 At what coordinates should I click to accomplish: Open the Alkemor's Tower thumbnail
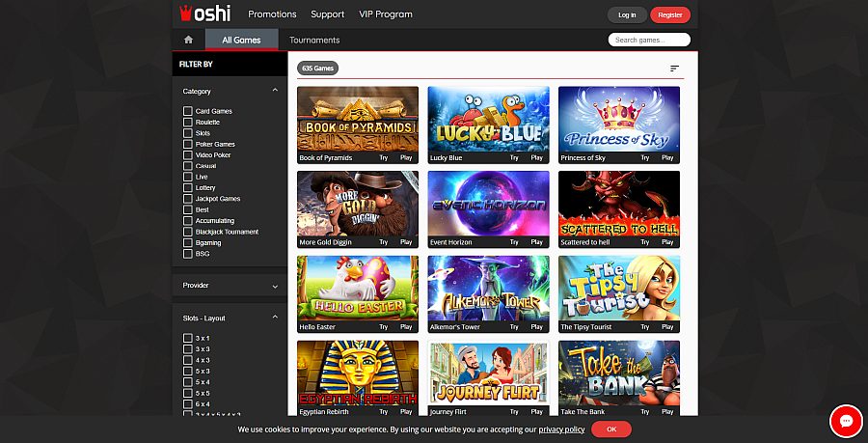[488, 288]
